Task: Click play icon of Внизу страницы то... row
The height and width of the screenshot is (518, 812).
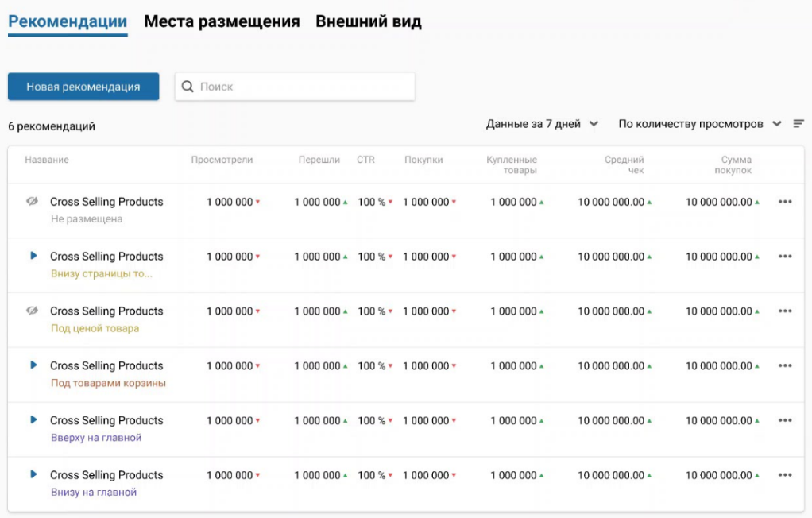Action: [x=33, y=255]
